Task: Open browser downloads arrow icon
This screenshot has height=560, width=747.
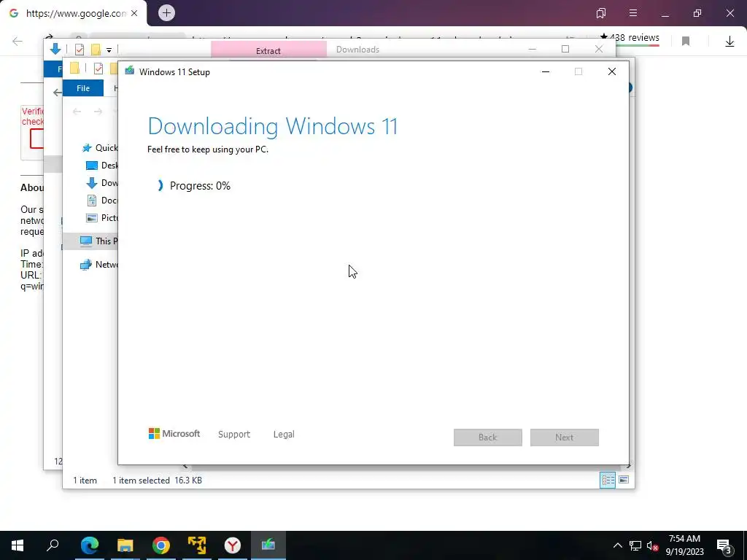Action: (729, 42)
